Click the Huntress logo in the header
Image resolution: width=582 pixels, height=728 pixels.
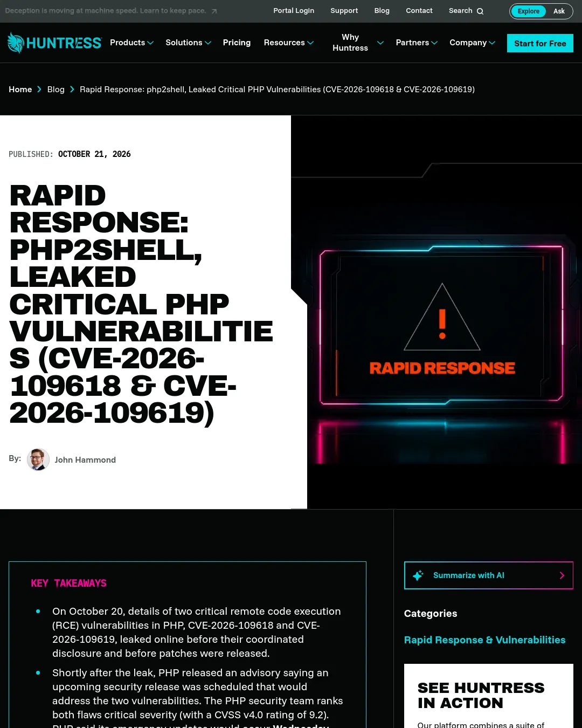click(x=54, y=43)
